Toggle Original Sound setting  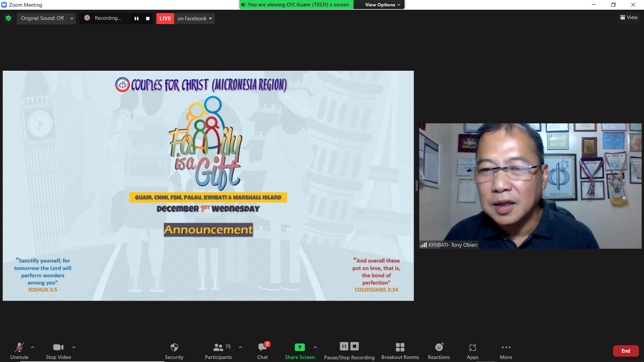(42, 18)
